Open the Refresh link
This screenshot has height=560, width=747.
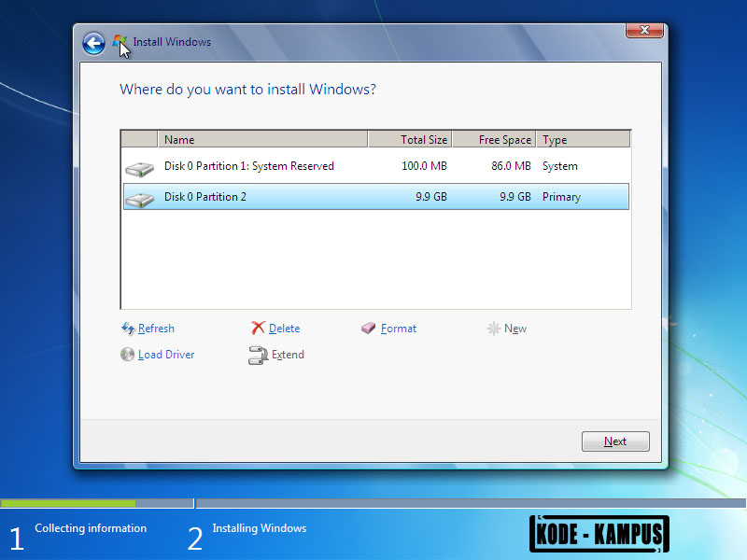[x=156, y=329]
